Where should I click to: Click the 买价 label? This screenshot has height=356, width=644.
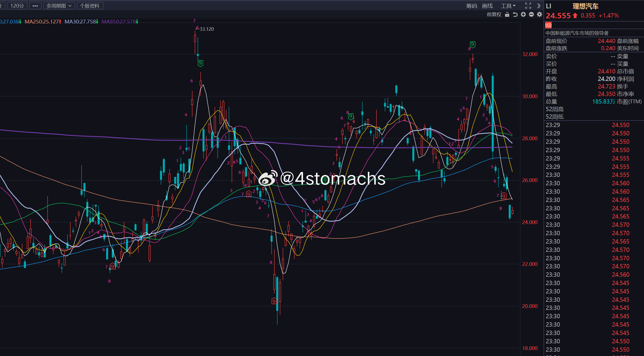click(551, 64)
